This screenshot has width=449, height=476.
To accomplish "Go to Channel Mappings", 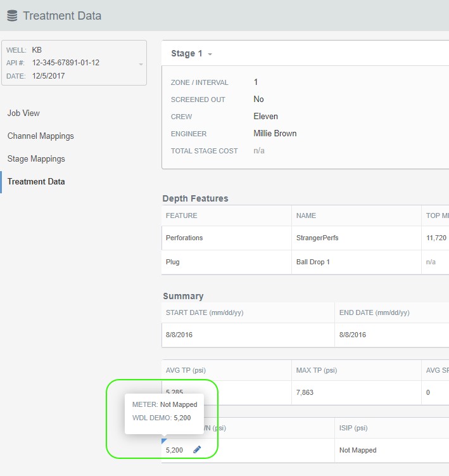I will 41,136.
